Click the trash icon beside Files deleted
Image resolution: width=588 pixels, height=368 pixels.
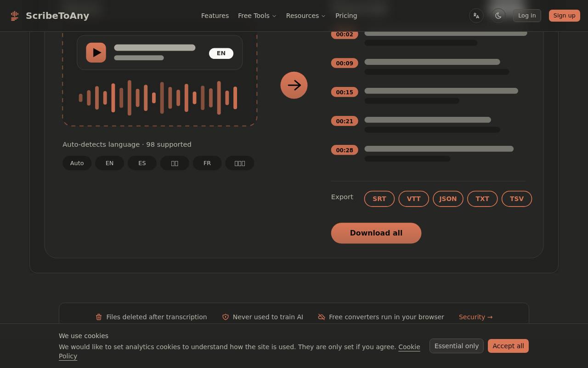[99, 317]
